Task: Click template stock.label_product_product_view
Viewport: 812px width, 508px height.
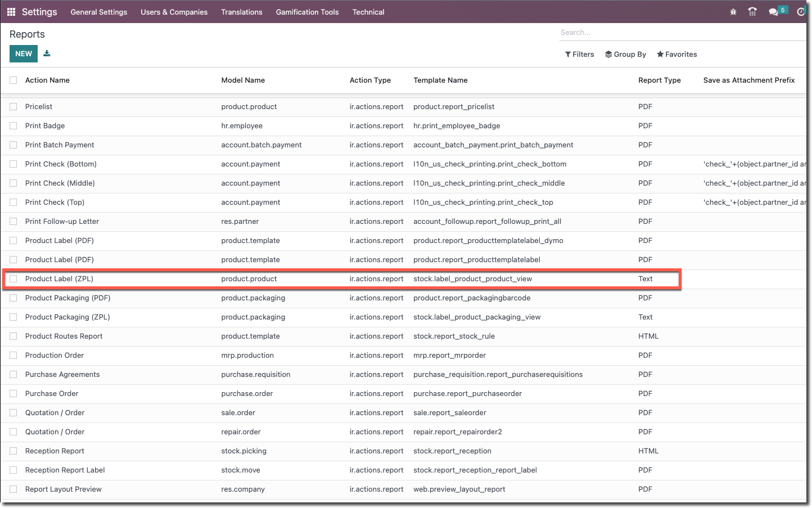Action: coord(472,279)
